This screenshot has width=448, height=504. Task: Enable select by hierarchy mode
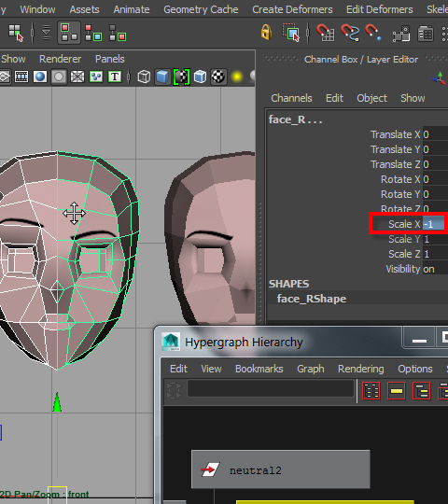(69, 33)
